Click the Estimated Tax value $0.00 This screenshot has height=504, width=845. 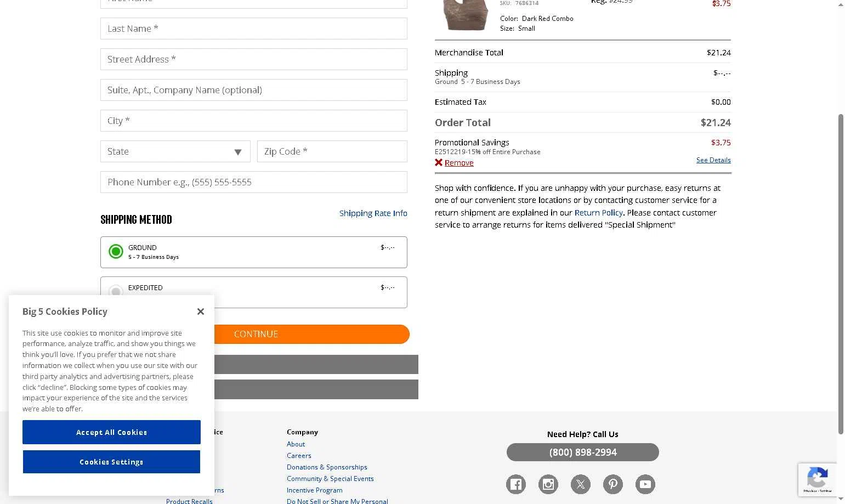coord(721,102)
